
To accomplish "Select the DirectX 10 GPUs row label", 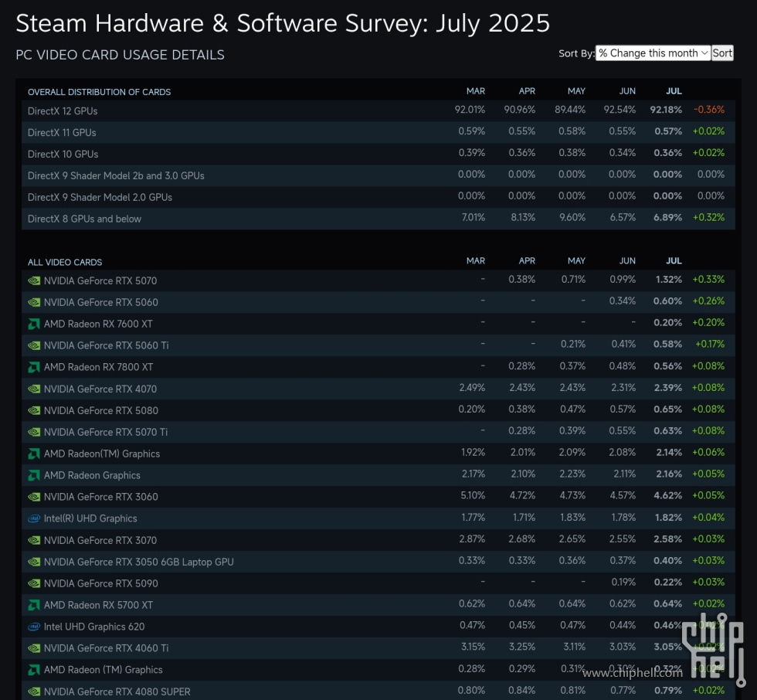I will click(x=63, y=155).
